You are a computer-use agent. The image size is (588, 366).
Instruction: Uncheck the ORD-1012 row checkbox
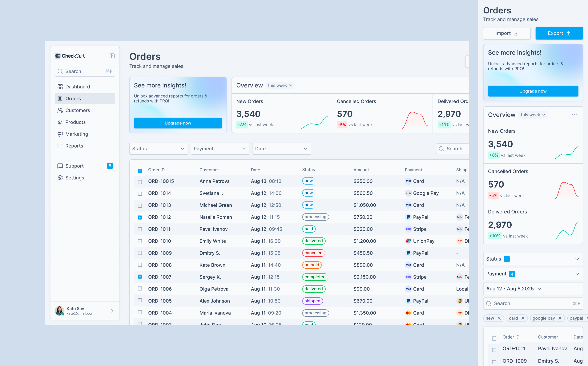[140, 217]
